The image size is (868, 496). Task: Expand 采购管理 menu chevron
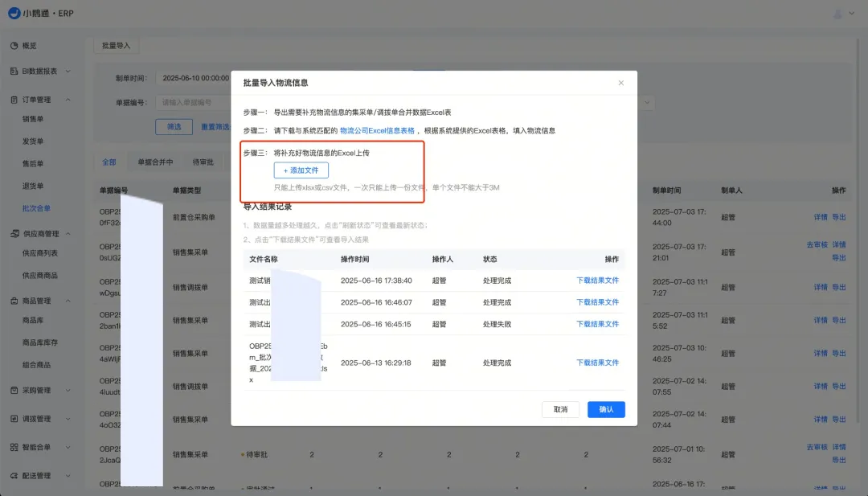68,390
